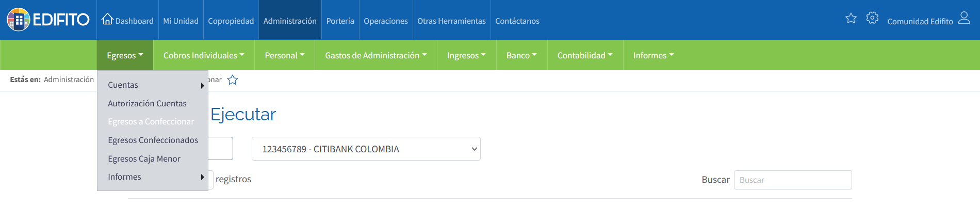Open settings gear icon
The height and width of the screenshot is (206, 980).
[x=872, y=18]
